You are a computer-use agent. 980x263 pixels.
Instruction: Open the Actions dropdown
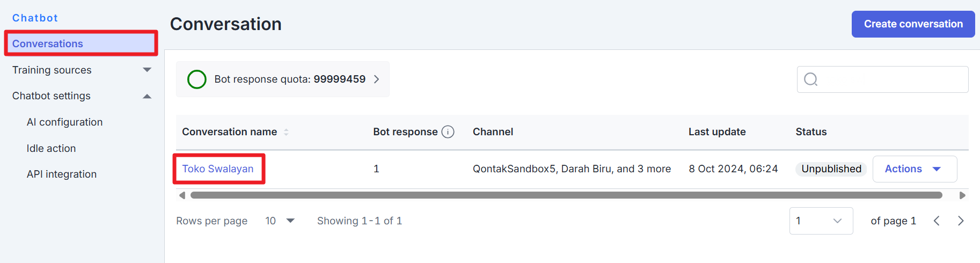coord(914,169)
